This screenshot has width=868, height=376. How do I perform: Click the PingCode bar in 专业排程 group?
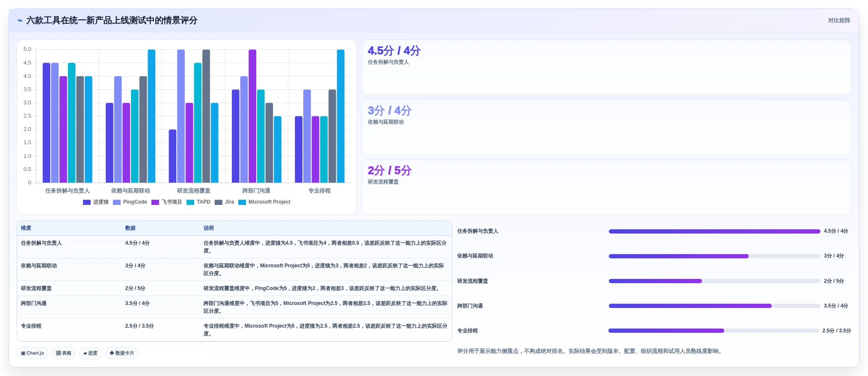(307, 136)
